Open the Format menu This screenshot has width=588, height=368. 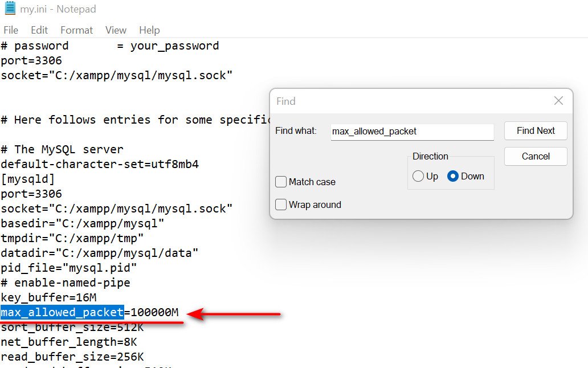coord(76,30)
